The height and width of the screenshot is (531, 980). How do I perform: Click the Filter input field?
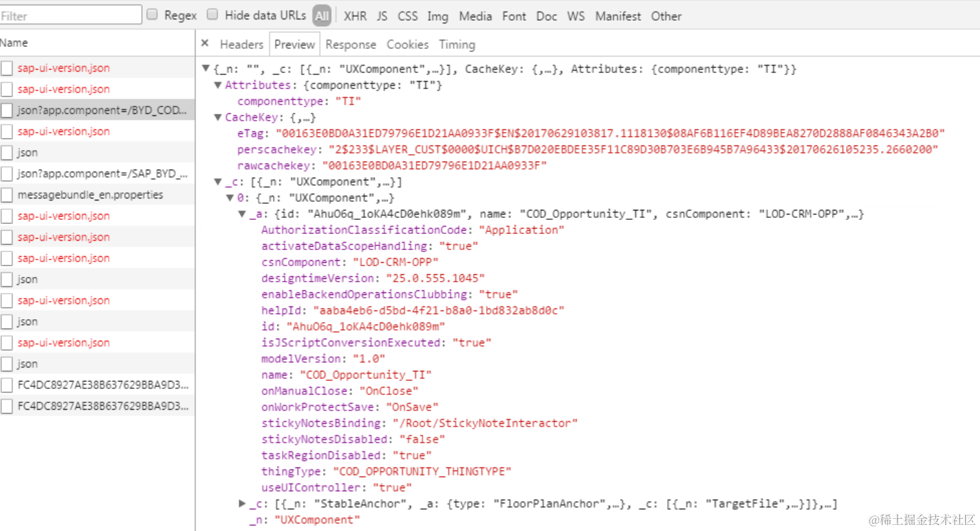tap(70, 15)
